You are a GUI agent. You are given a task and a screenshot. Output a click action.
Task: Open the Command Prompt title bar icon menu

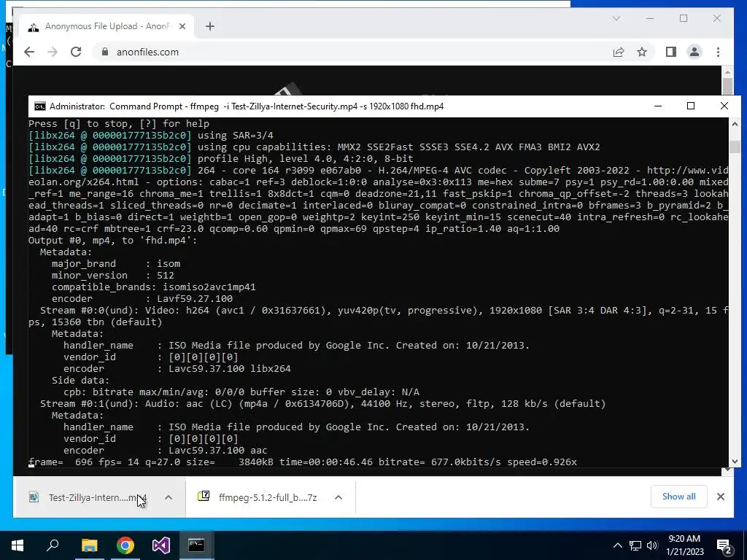pyautogui.click(x=40, y=106)
